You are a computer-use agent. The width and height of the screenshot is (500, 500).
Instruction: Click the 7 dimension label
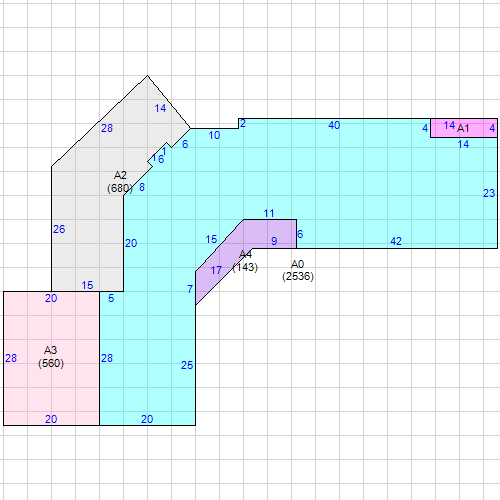[190, 289]
